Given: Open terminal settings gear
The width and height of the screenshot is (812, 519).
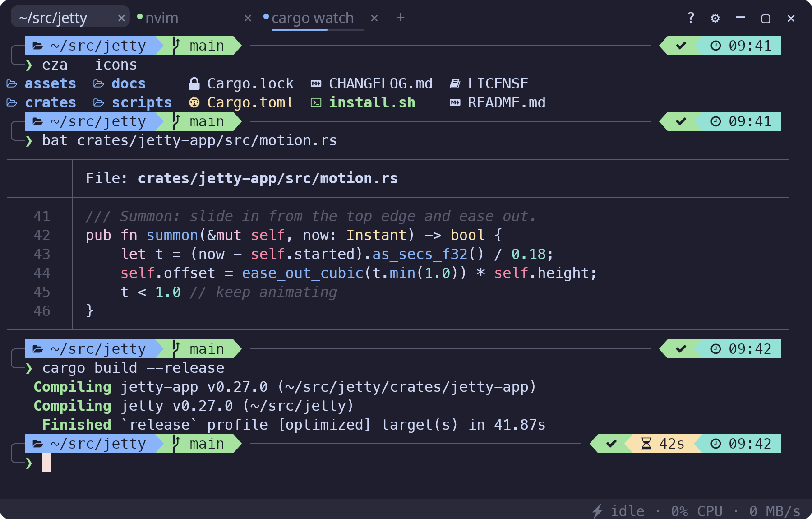Looking at the screenshot, I should [x=715, y=18].
